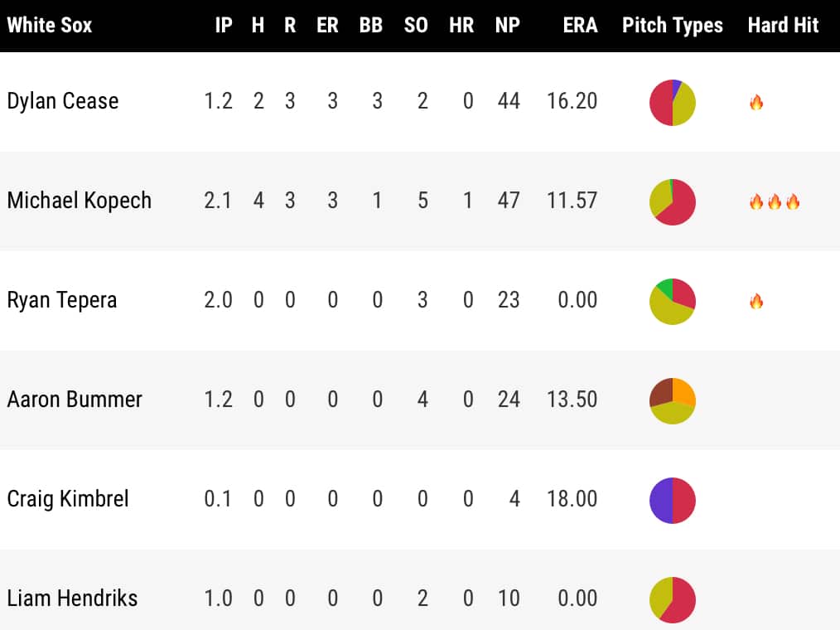Click Michael Kopech's pitch types pie chart
This screenshot has height=630, width=840.
pyautogui.click(x=672, y=201)
